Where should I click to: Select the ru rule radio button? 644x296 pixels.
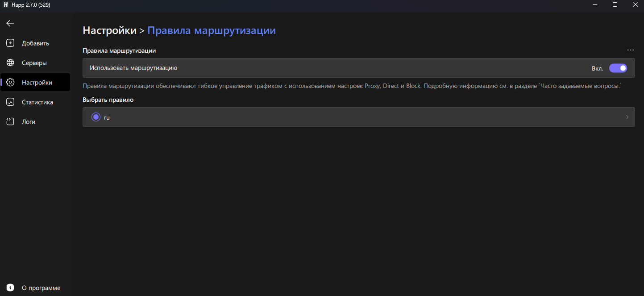tap(96, 117)
